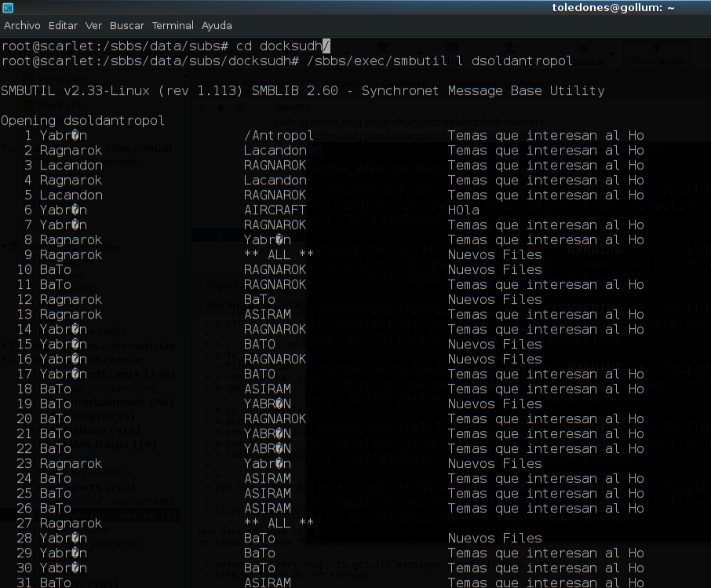Open the Buscar menu
This screenshot has height=588, width=711.
(126, 25)
